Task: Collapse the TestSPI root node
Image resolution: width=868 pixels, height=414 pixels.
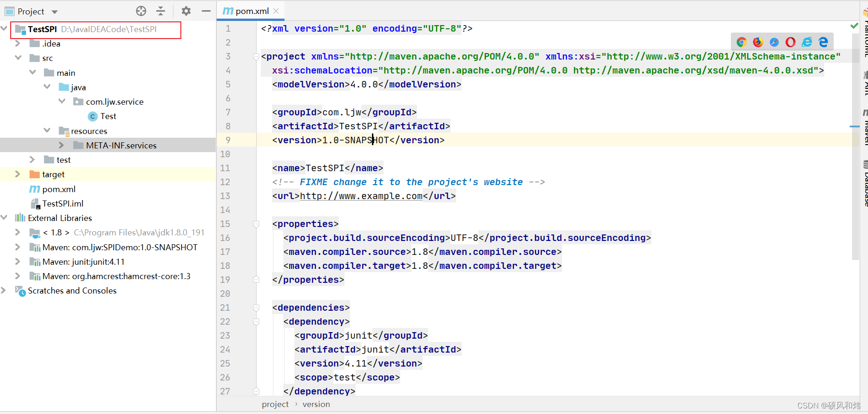Action: (4, 29)
